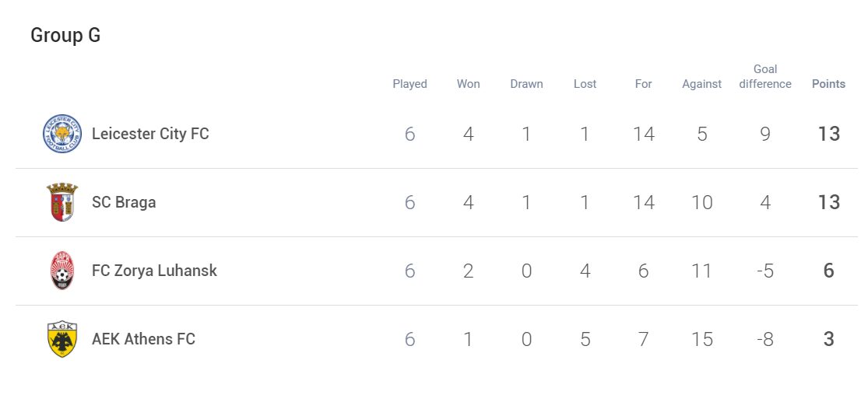Click AEK Athens' -8 goal difference
The width and height of the screenshot is (868, 402).
click(x=765, y=339)
